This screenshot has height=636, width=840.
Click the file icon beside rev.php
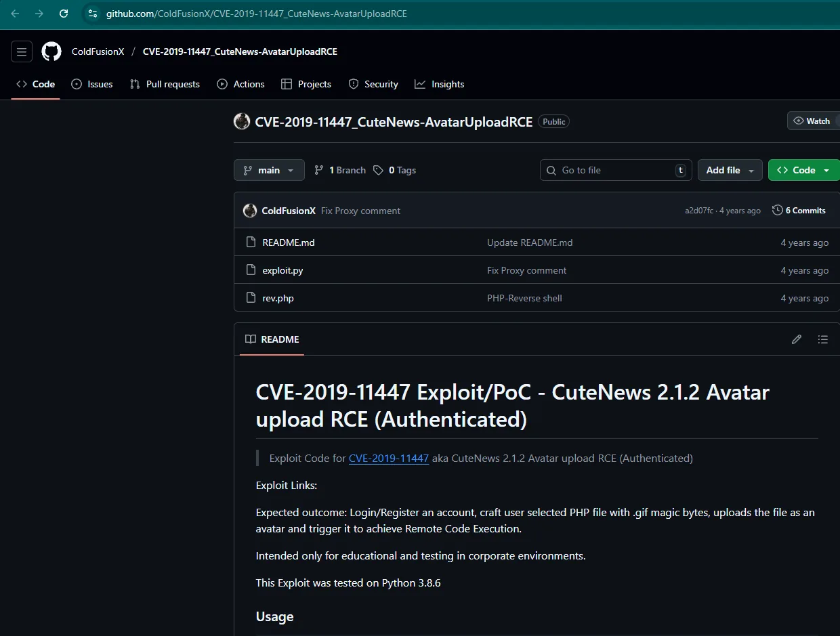(x=251, y=298)
